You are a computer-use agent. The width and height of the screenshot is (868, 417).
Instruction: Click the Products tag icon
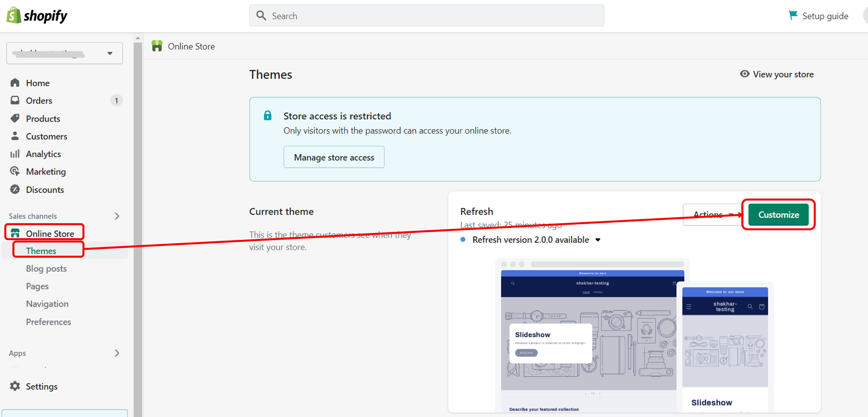(15, 118)
